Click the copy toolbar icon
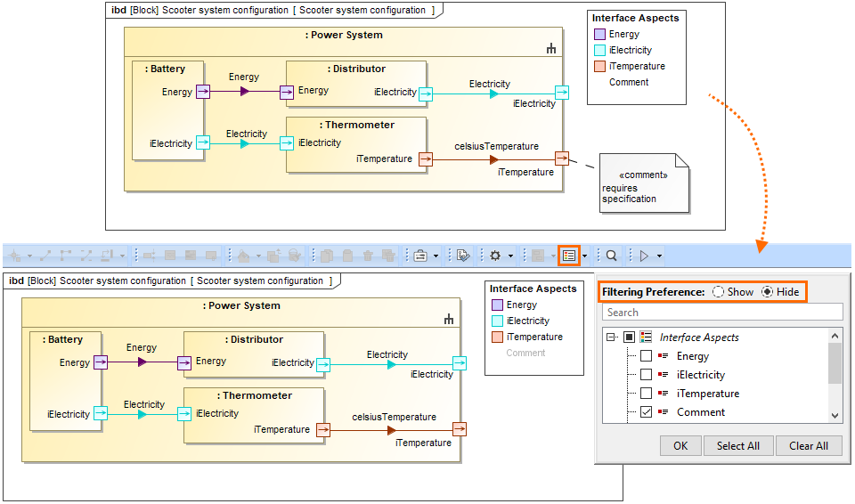The height and width of the screenshot is (504, 855). [327, 256]
